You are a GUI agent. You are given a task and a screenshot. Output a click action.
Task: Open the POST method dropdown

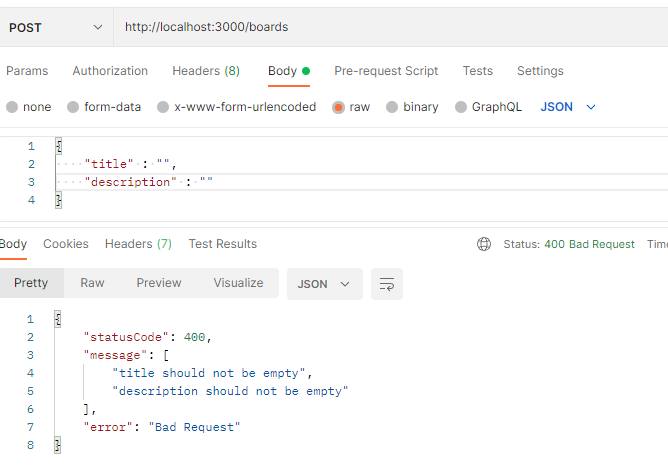[x=56, y=27]
